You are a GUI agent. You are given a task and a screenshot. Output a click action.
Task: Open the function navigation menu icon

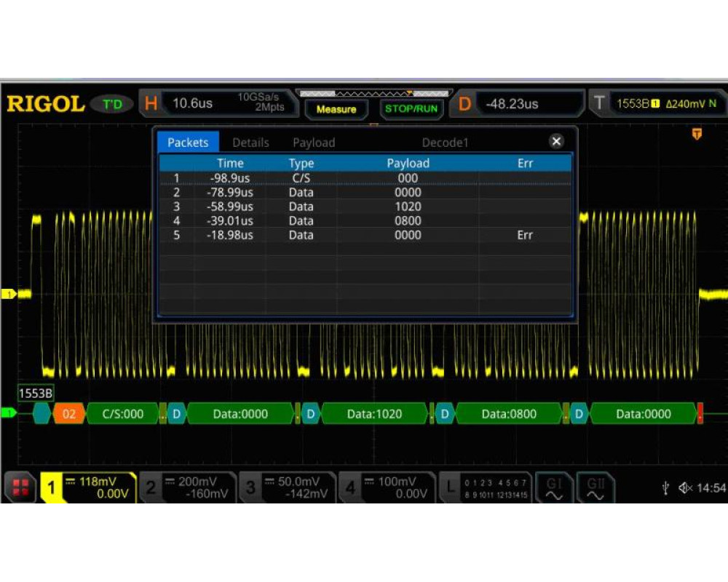[20, 488]
